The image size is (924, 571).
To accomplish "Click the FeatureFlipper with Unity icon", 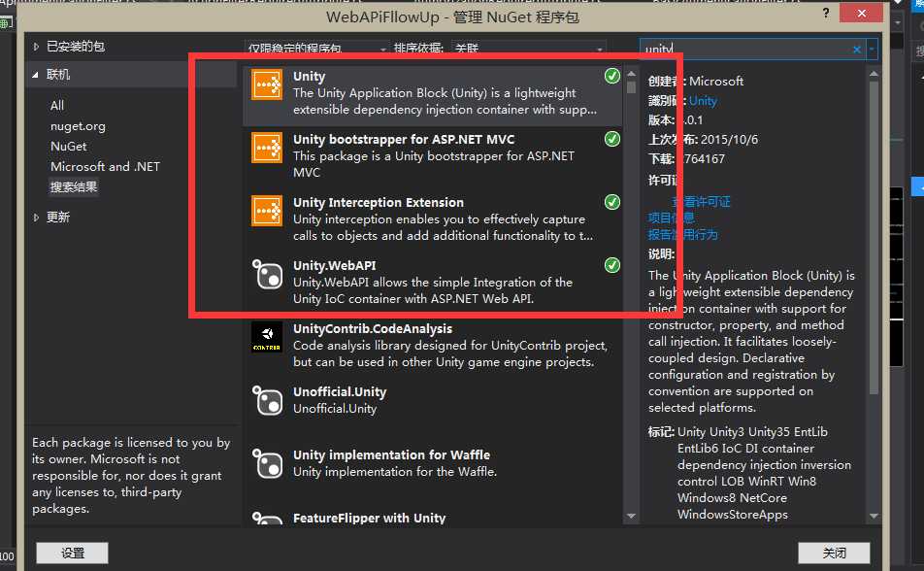I will pos(267,518).
